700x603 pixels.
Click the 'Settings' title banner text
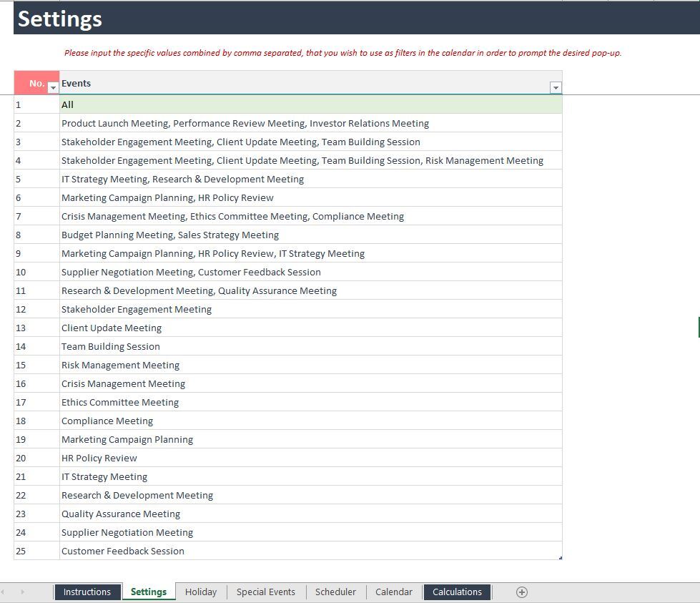(x=60, y=19)
